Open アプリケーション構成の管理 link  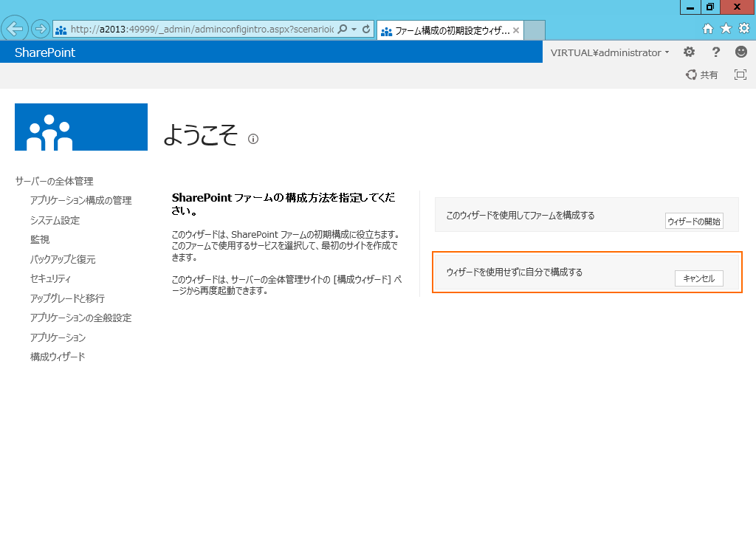80,200
